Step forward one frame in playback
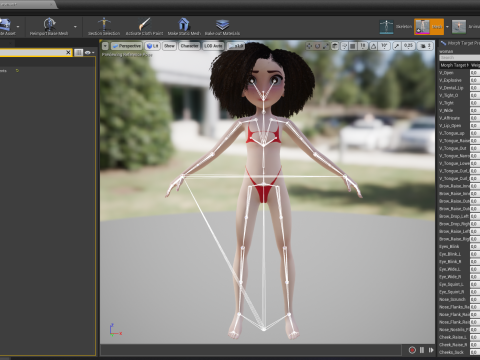Image resolution: width=480 pixels, height=360 pixels. pos(431,350)
